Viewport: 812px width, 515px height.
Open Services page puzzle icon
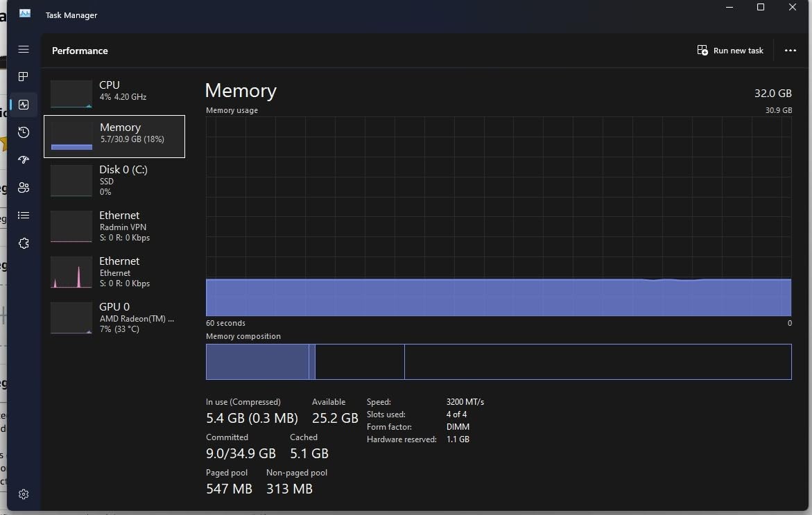coord(24,243)
